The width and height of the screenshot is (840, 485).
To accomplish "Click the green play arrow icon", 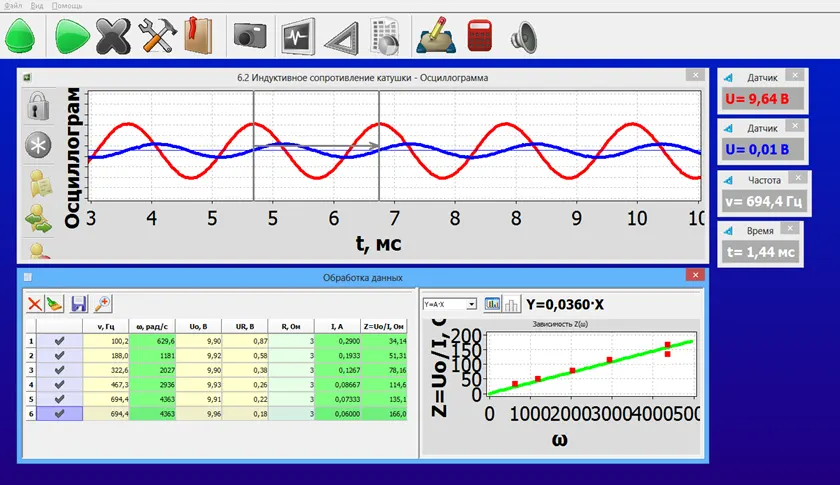I will click(72, 36).
